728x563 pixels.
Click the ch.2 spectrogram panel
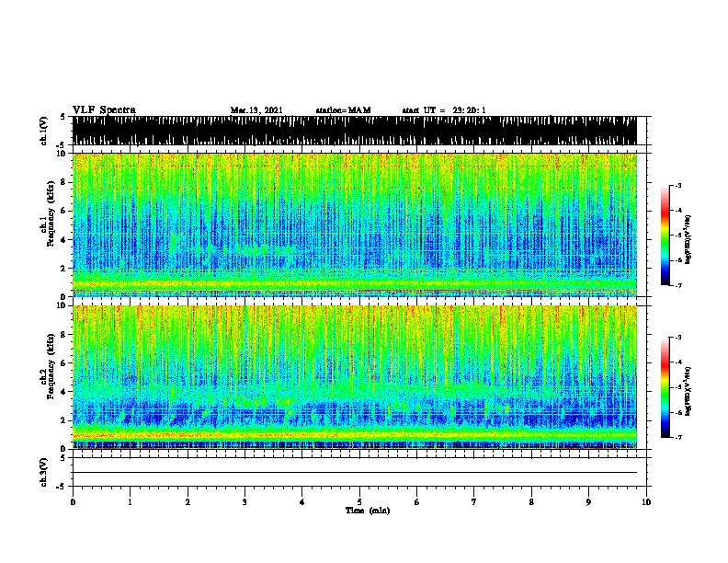point(355,377)
